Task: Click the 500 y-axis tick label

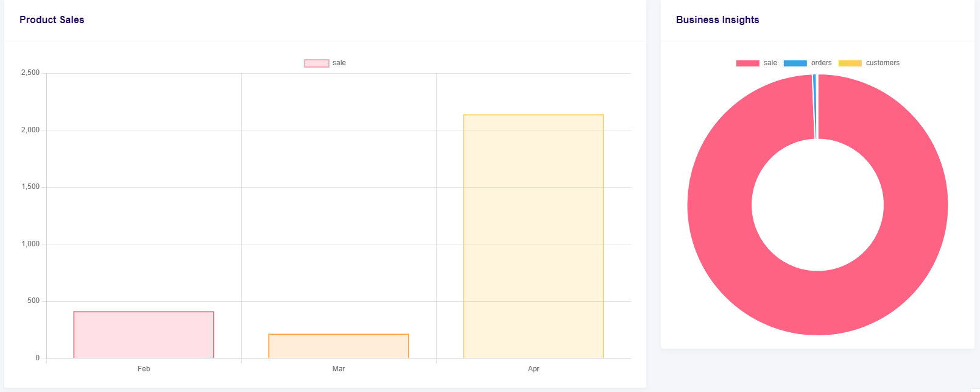Action: (33, 301)
